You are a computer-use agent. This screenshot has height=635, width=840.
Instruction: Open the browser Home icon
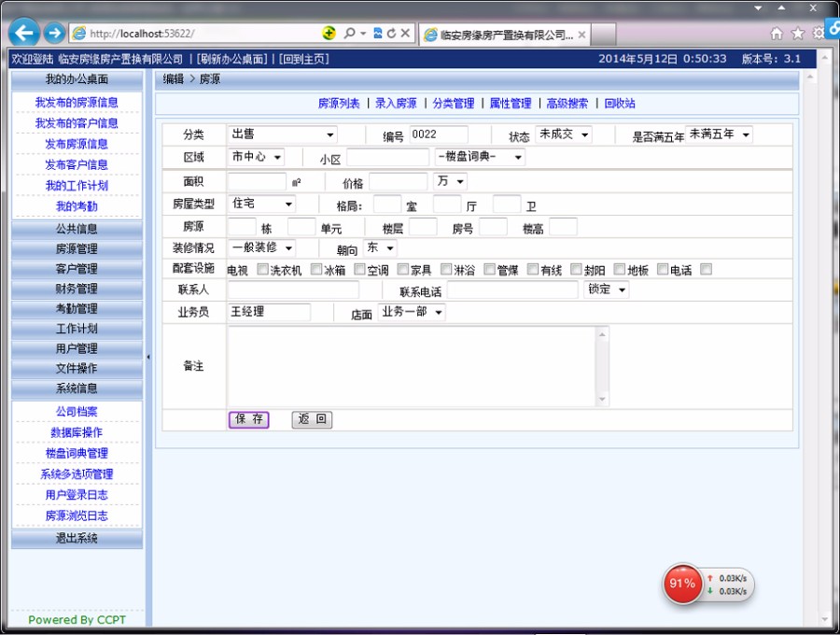coord(777,34)
